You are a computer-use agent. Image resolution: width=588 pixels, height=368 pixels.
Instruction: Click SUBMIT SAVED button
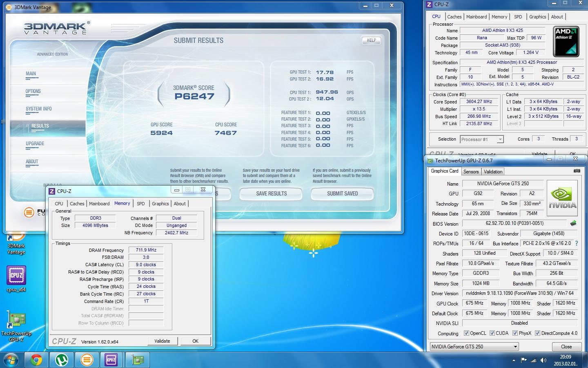[x=342, y=194]
